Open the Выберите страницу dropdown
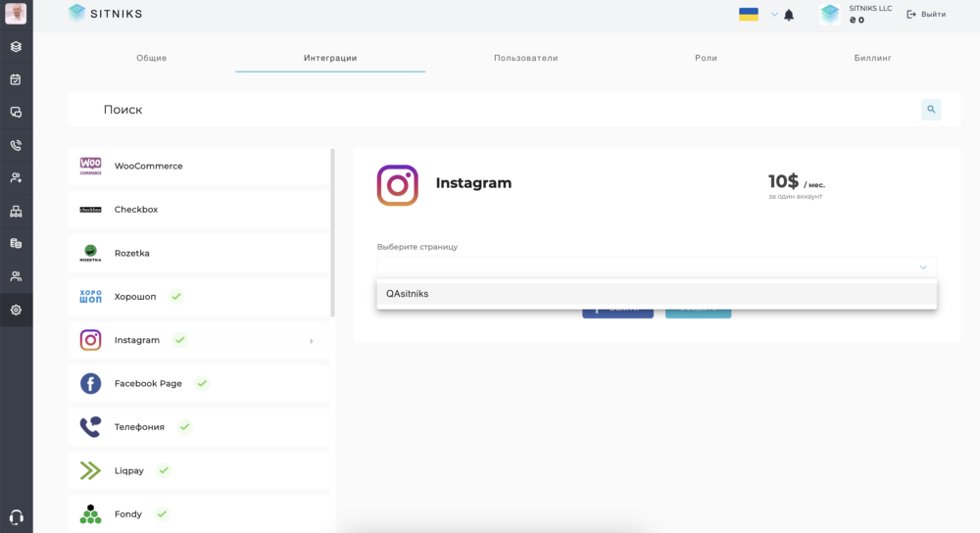Viewport: 980px width, 533px height. point(657,266)
